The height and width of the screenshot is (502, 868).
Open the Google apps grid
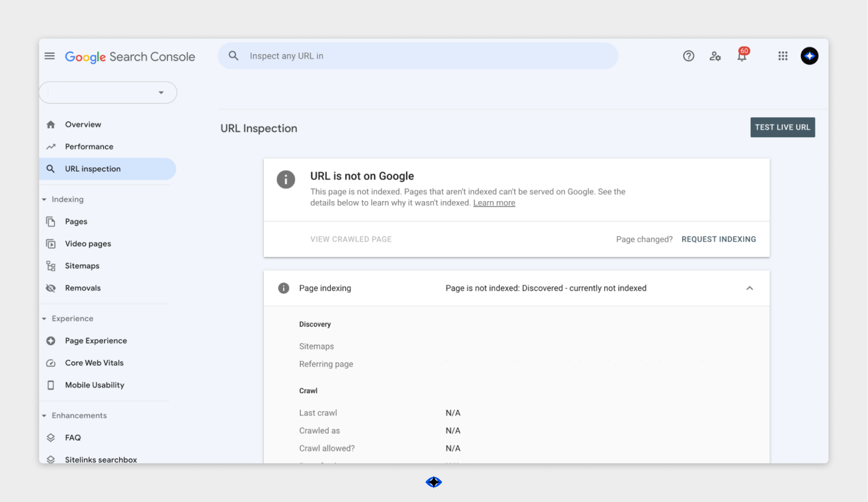[783, 56]
